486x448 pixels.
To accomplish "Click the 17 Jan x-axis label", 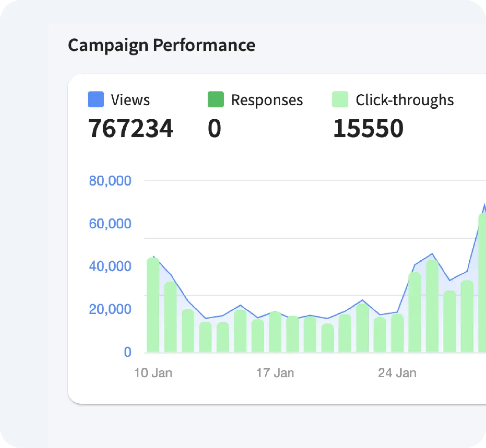I will (x=275, y=373).
